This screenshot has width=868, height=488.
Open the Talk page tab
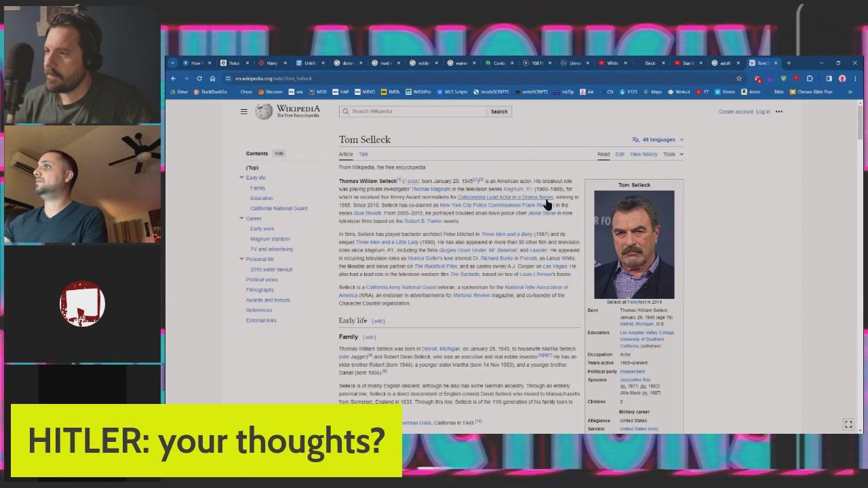click(363, 155)
